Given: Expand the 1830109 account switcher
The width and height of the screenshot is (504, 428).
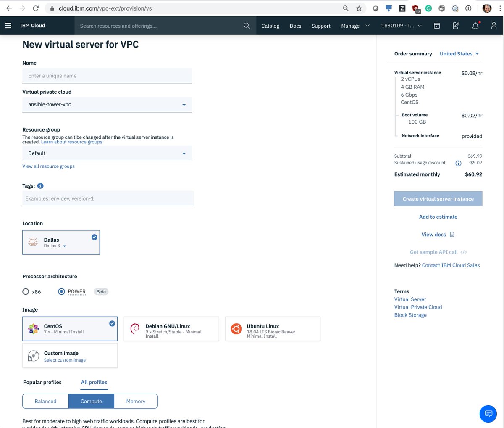Looking at the screenshot, I should [x=402, y=26].
